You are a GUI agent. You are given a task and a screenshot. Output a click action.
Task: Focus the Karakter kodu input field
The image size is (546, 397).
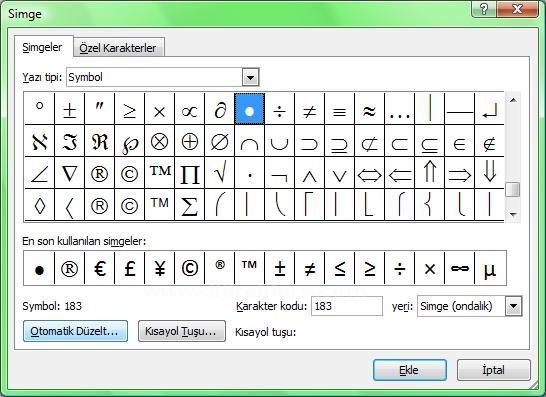click(x=347, y=306)
